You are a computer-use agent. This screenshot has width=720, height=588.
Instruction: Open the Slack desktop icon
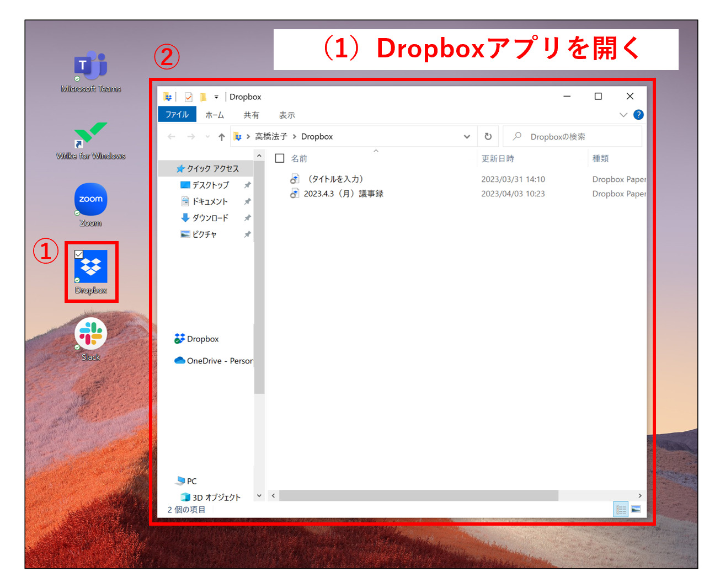point(91,339)
